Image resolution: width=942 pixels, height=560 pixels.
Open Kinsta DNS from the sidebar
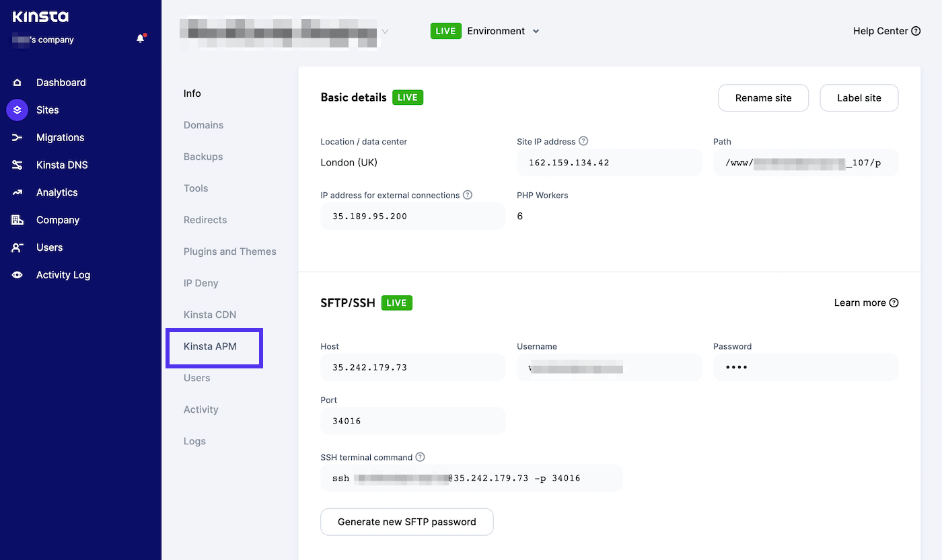(62, 165)
